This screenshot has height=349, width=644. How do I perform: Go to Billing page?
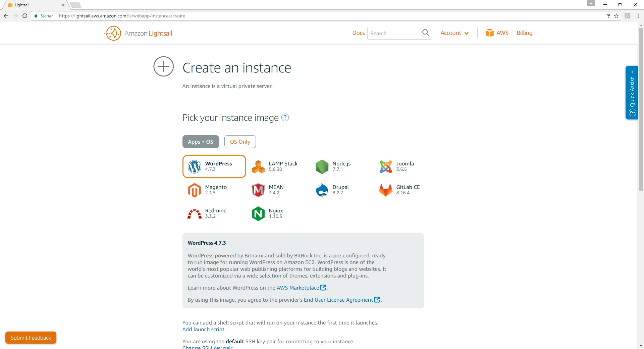(525, 33)
